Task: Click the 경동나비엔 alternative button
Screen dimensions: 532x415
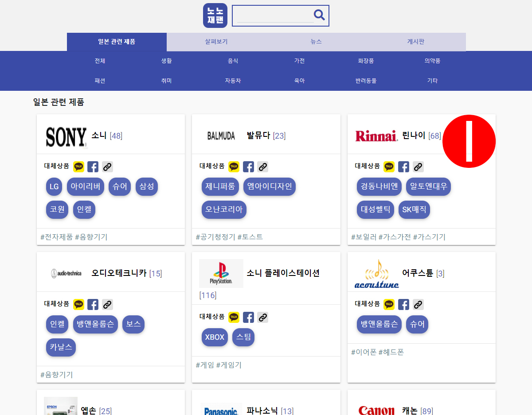Action: (379, 186)
